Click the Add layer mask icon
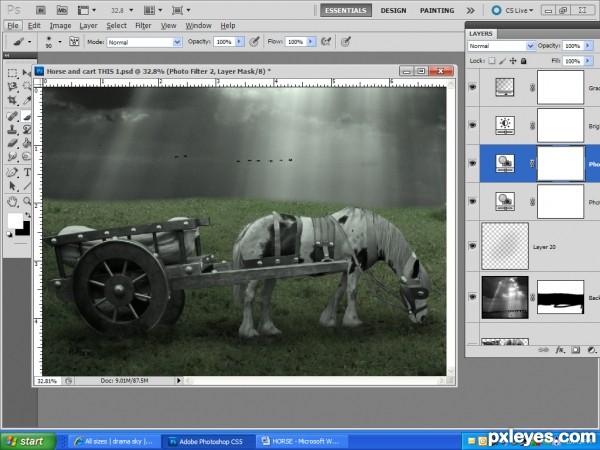 [576, 350]
